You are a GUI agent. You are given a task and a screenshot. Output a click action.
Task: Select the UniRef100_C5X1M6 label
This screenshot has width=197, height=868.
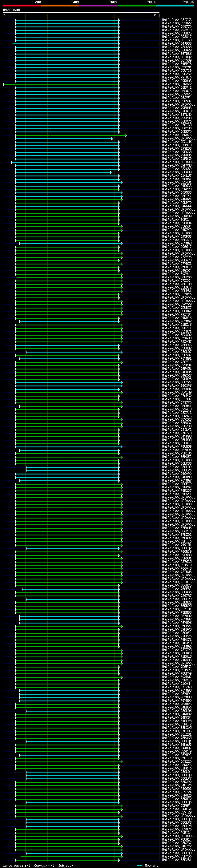[x=177, y=142]
